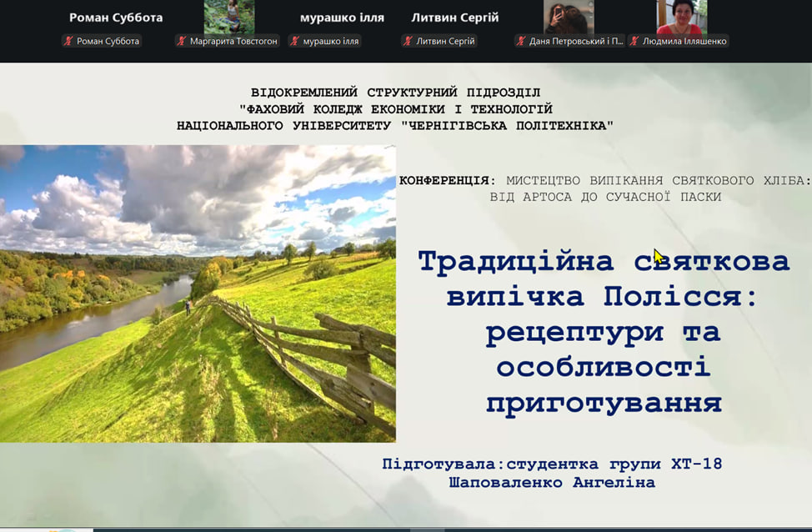
Task: Select Маргарита Товстогон's video thumbnail
Action: (228, 17)
